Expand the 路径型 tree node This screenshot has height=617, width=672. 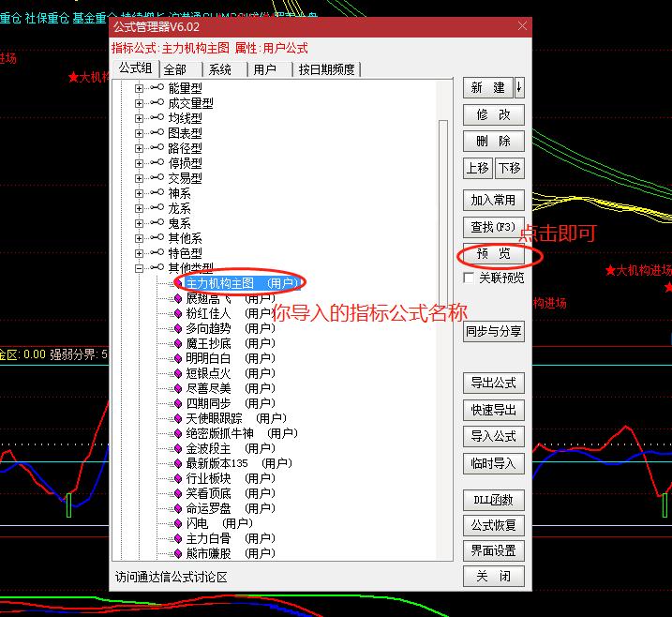tap(139, 148)
